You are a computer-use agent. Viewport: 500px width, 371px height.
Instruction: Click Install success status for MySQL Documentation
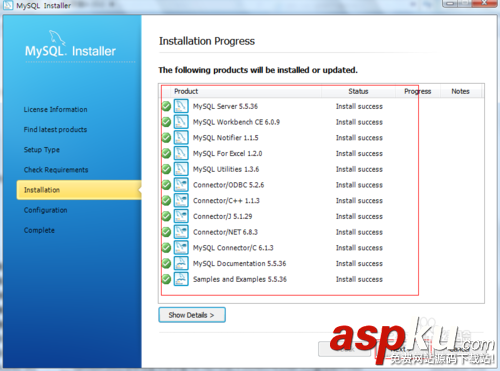pos(359,263)
